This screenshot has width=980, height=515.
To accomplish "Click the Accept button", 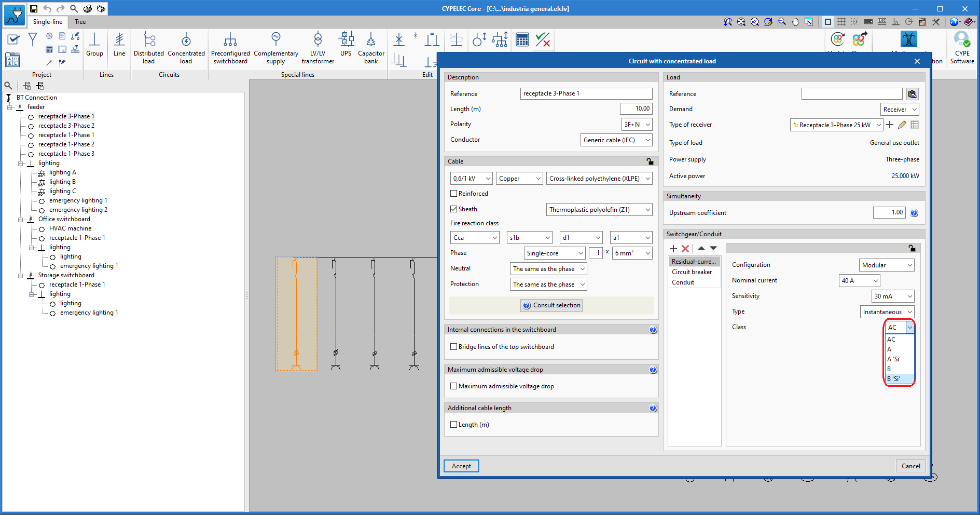I will point(461,466).
